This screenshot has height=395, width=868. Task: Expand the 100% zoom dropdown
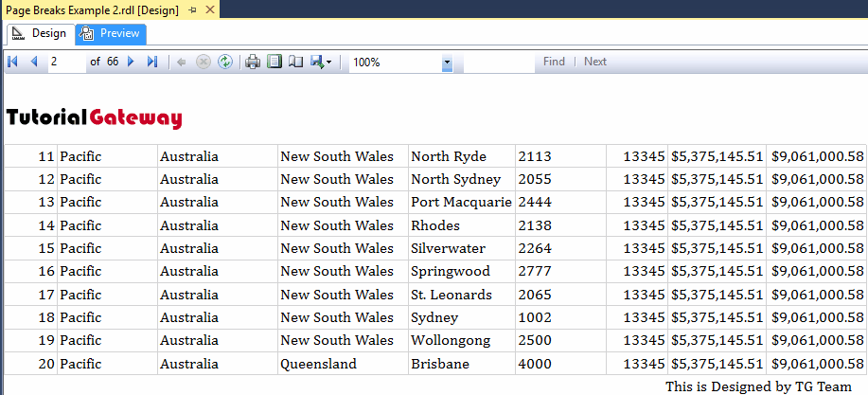point(447,63)
